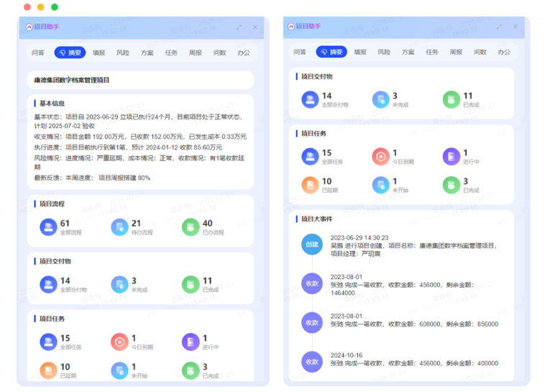Click 未完成 deliverables icon in right panel
This screenshot has width=545, height=392.
381,100
